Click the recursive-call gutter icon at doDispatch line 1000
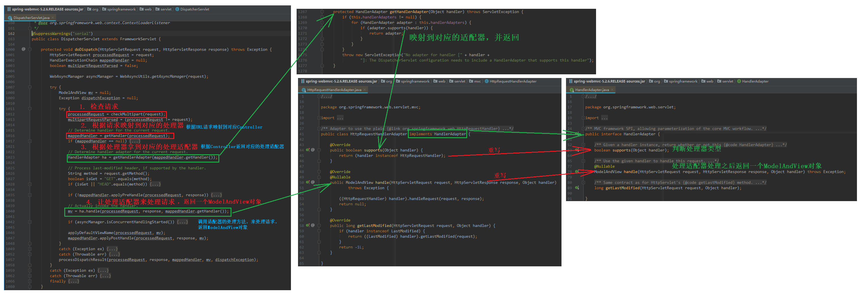Viewport: 868px width, 295px height. click(x=23, y=49)
